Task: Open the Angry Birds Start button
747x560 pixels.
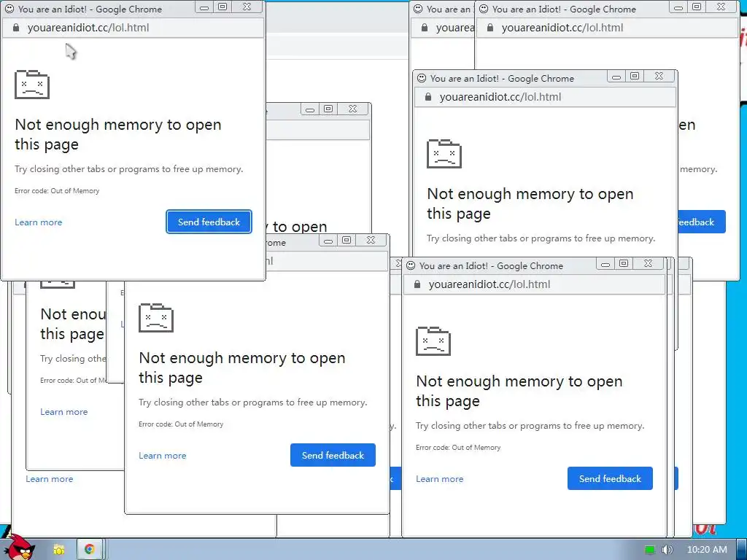Action: pyautogui.click(x=19, y=548)
